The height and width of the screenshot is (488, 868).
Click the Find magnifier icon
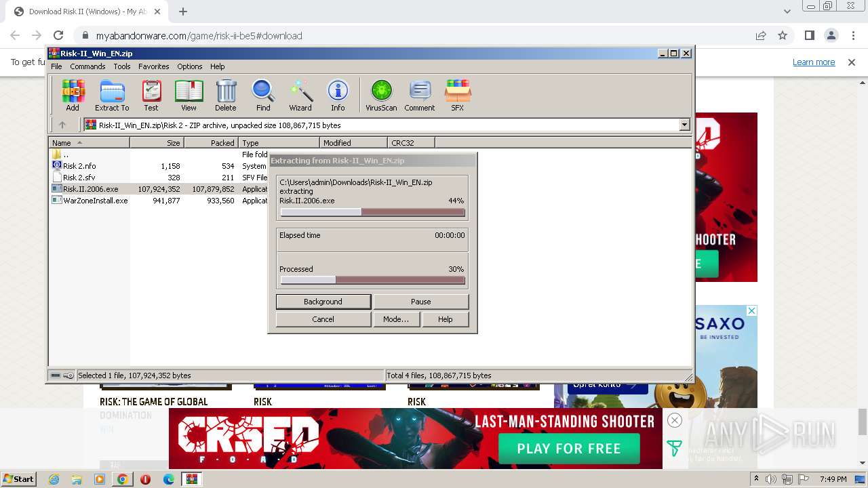pyautogui.click(x=263, y=95)
